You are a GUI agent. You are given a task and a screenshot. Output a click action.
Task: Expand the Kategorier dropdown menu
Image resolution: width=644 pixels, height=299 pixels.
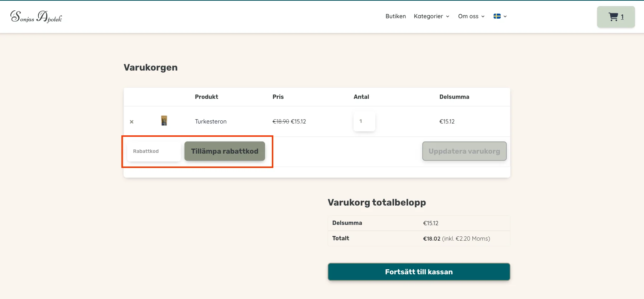pos(428,16)
